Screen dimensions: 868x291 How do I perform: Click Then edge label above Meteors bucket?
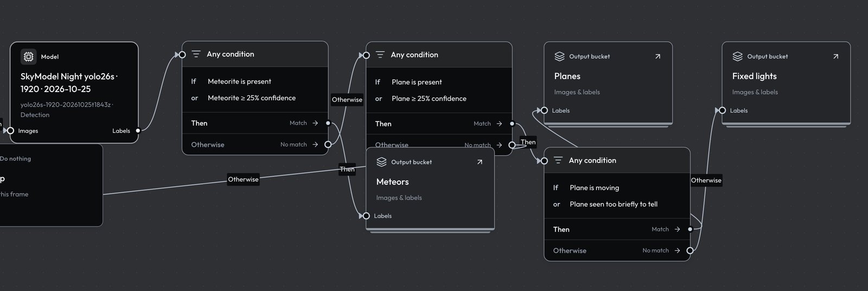point(347,169)
